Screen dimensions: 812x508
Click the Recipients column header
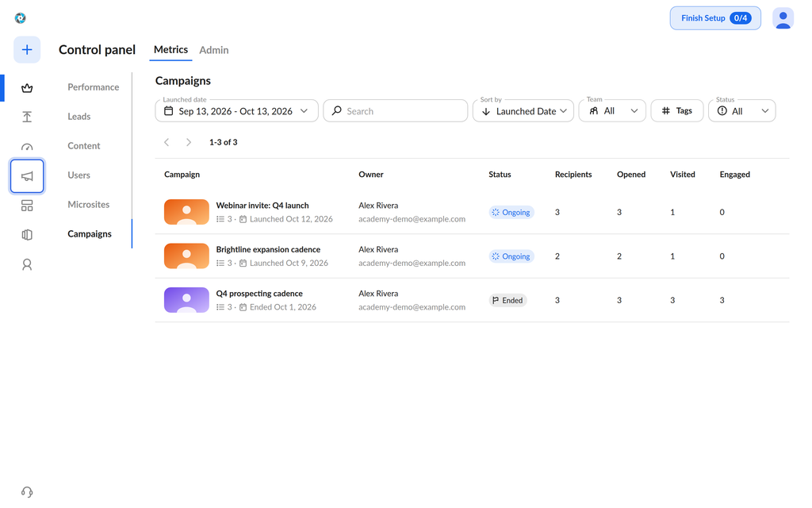pyautogui.click(x=573, y=174)
